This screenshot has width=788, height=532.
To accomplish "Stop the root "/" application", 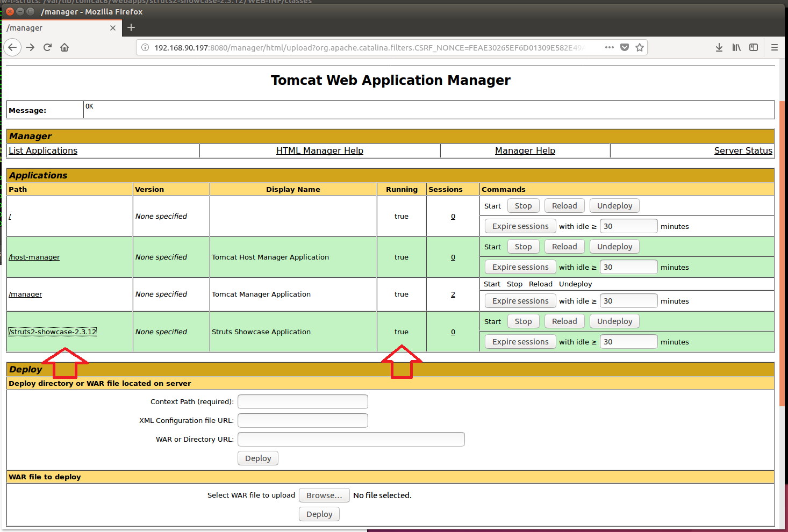I will (524, 206).
